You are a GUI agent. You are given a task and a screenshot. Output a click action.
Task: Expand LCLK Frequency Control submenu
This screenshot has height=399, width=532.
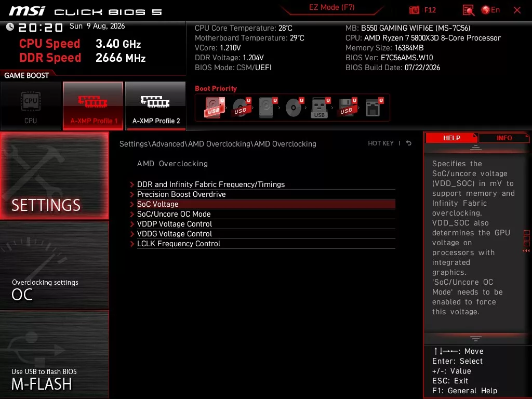coord(262,243)
